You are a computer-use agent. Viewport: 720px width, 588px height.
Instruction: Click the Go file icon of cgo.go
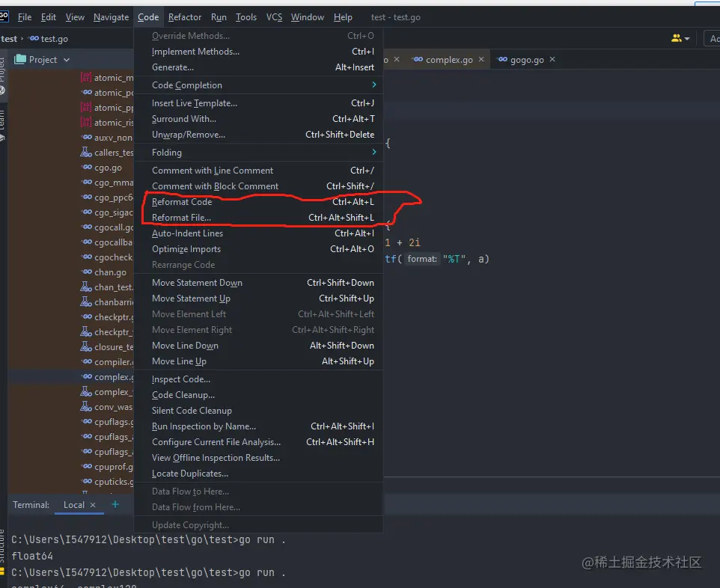coord(87,167)
